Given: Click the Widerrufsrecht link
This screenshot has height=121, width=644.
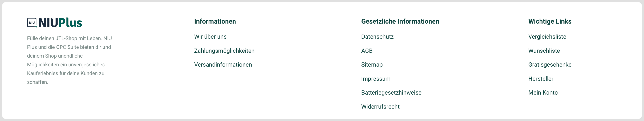Looking at the screenshot, I should coord(380,107).
